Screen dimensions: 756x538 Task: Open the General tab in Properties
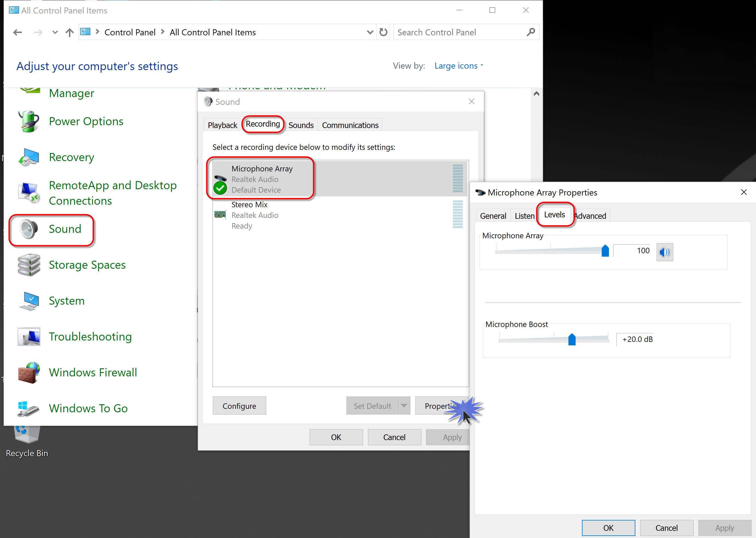(x=493, y=216)
